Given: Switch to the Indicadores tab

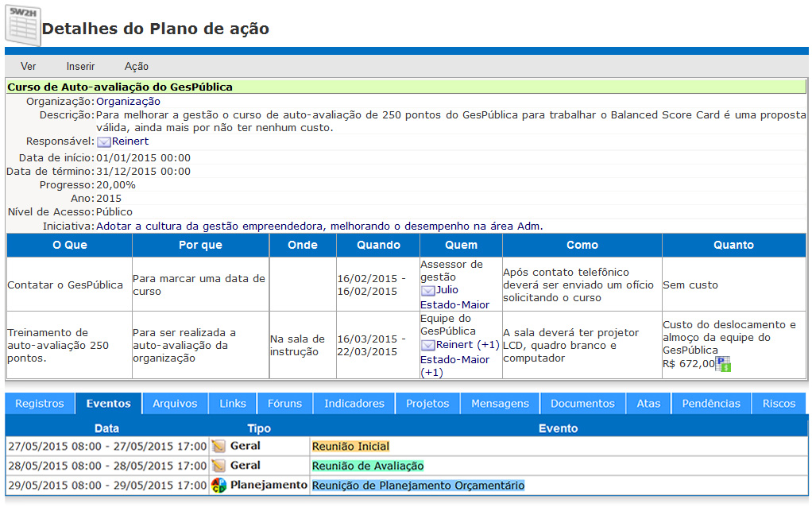Looking at the screenshot, I should [354, 404].
